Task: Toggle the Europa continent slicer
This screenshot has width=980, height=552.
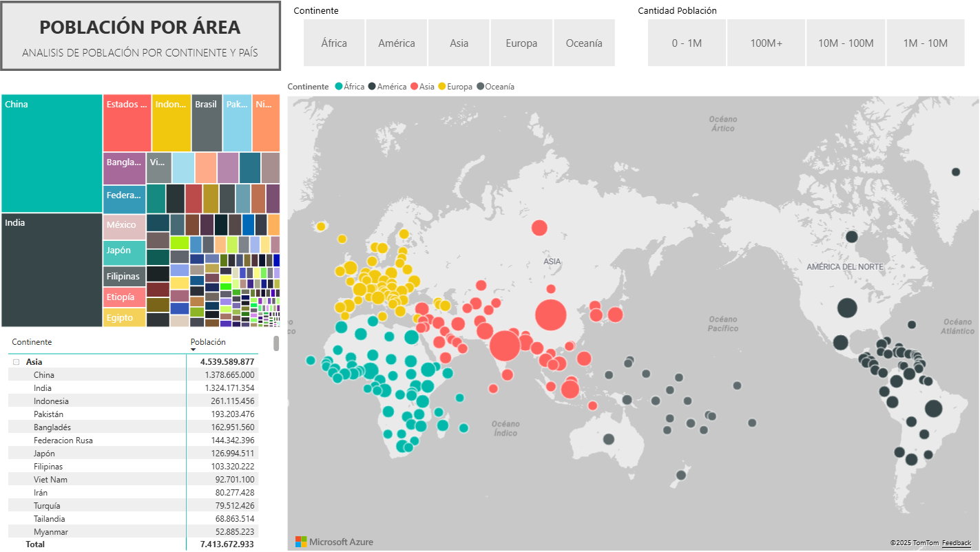Action: (521, 43)
